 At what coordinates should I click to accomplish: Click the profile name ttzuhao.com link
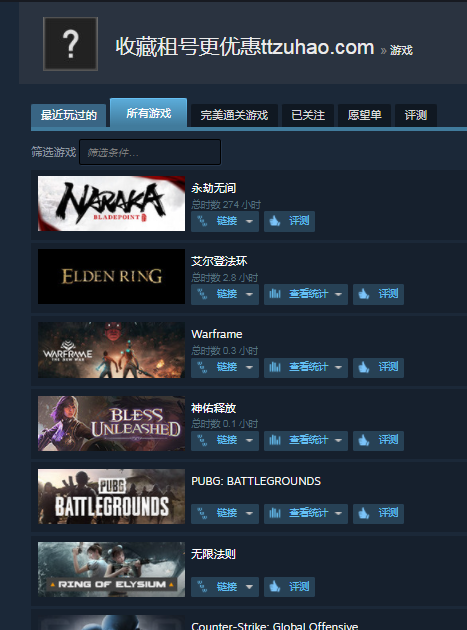click(x=245, y=47)
